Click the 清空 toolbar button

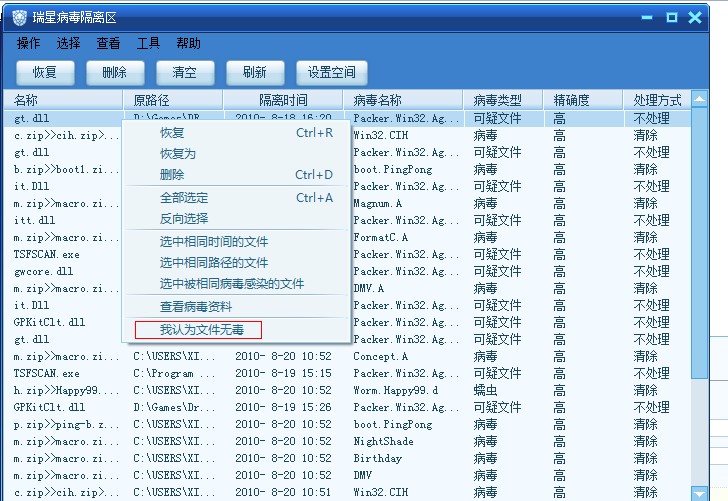pos(185,72)
